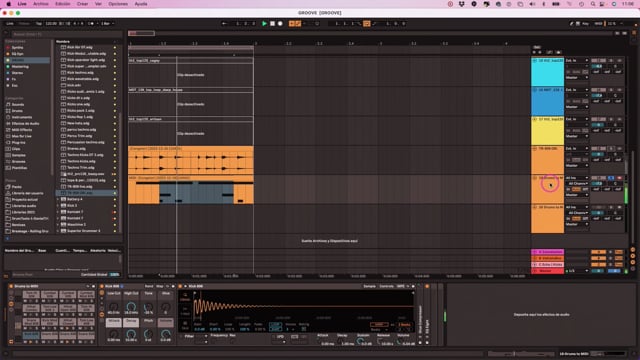This screenshot has height=360, width=640.
Task: Open macOS Spotlight search
Action: (593, 4)
